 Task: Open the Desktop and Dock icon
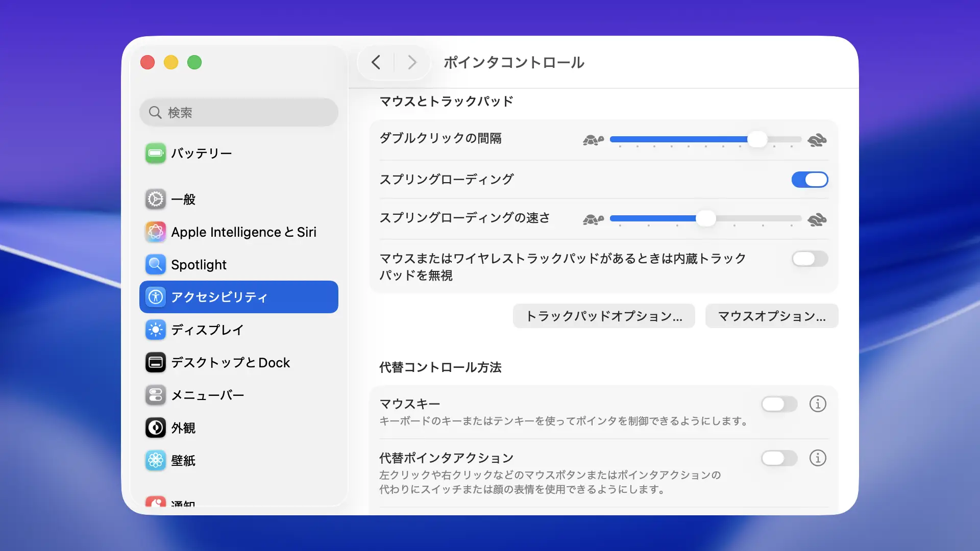(155, 363)
